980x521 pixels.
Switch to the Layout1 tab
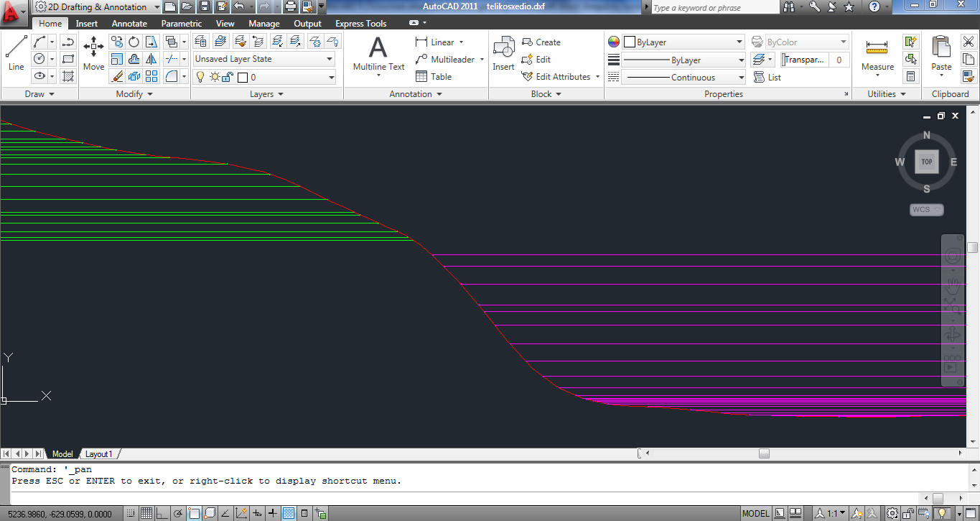click(x=99, y=454)
